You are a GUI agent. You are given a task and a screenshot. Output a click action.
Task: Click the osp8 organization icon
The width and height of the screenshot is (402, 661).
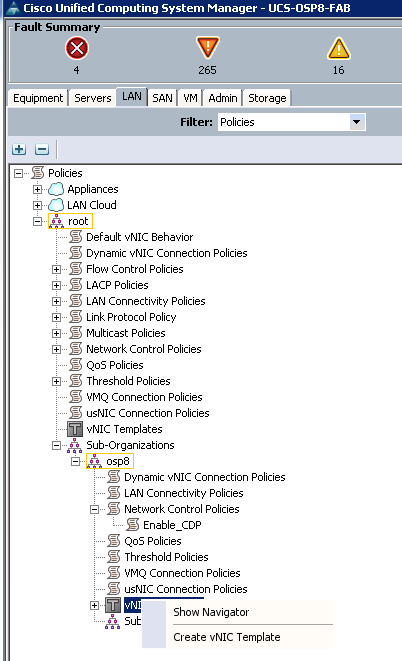pyautogui.click(x=94, y=461)
